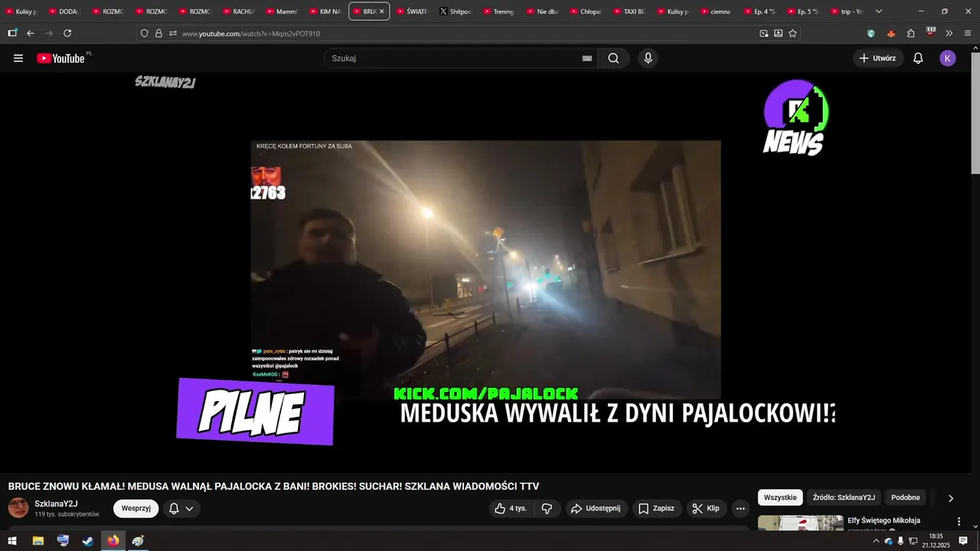Dislike the video with thumbs down
Screen dimensions: 980x551
(547, 508)
